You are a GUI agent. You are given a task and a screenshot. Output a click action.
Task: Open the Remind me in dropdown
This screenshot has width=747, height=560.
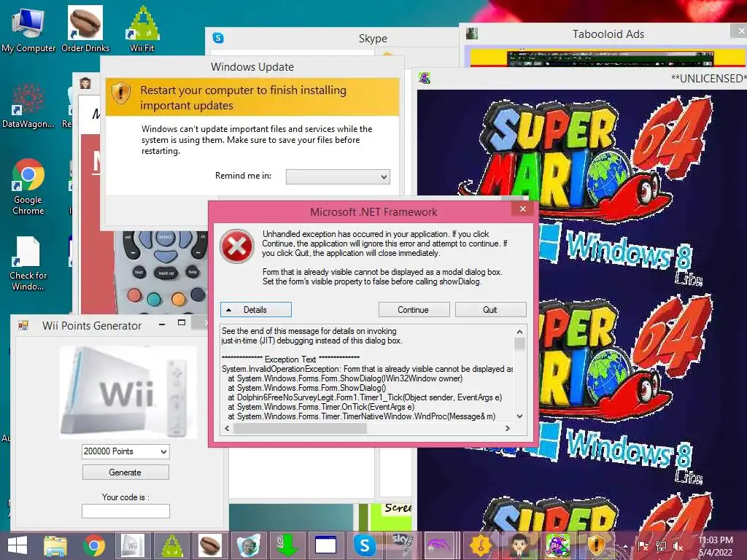(x=338, y=176)
